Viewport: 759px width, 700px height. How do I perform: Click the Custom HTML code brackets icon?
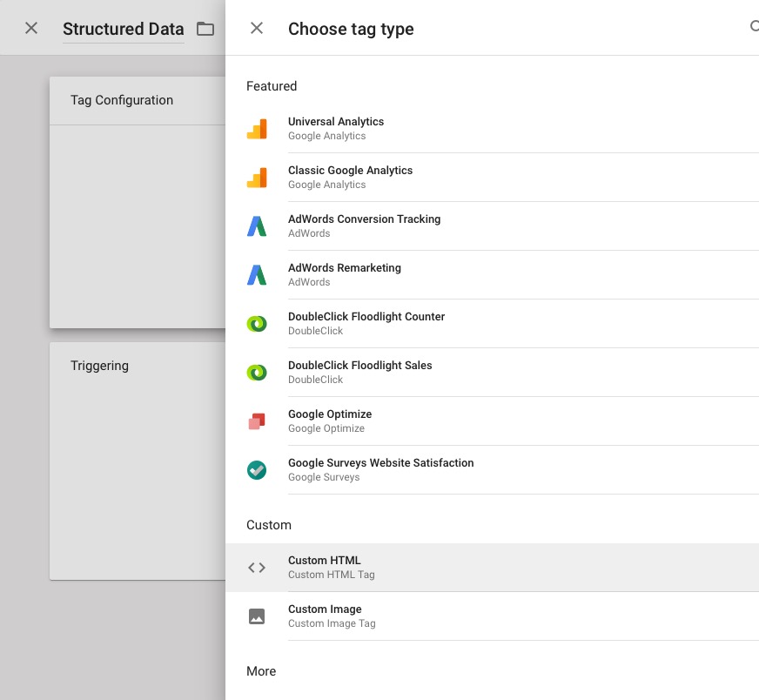pos(257,568)
